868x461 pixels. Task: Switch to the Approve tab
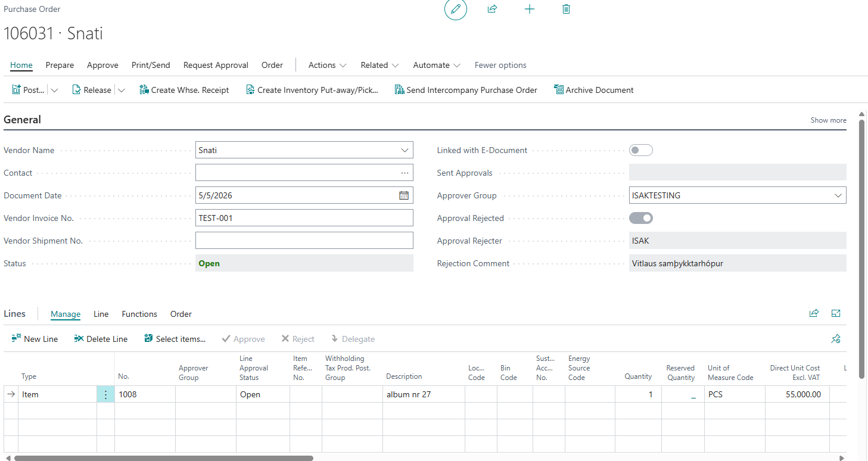point(102,65)
